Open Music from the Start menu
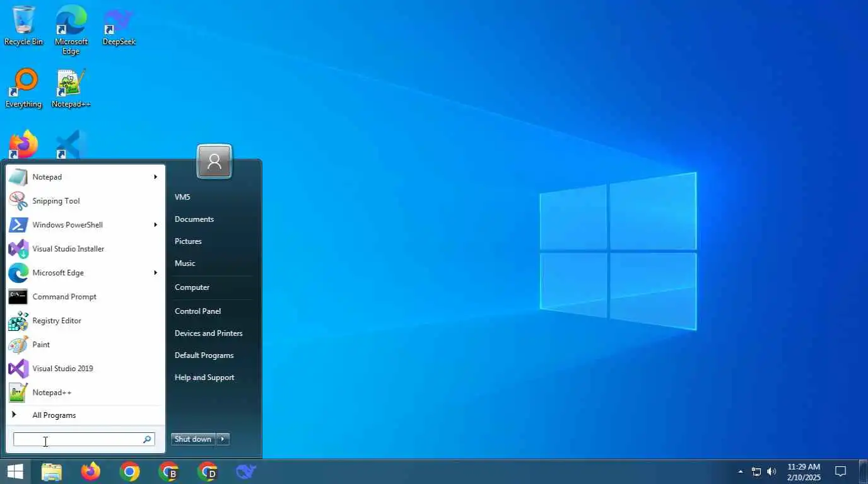 coord(185,263)
